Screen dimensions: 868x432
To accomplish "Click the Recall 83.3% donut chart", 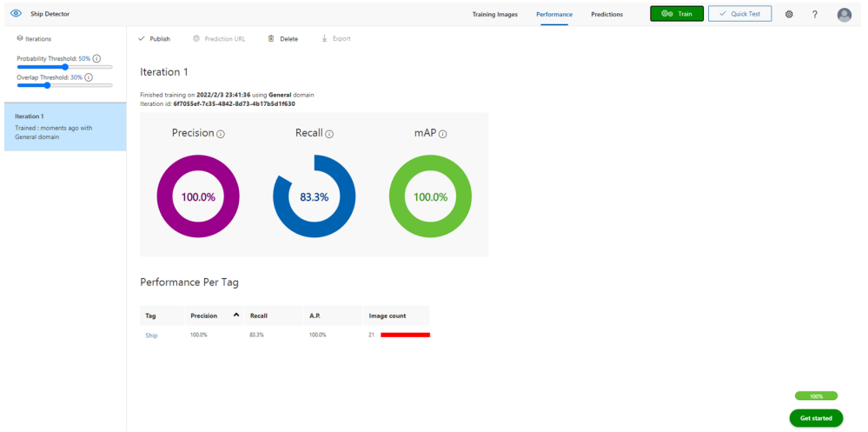I will (315, 196).
